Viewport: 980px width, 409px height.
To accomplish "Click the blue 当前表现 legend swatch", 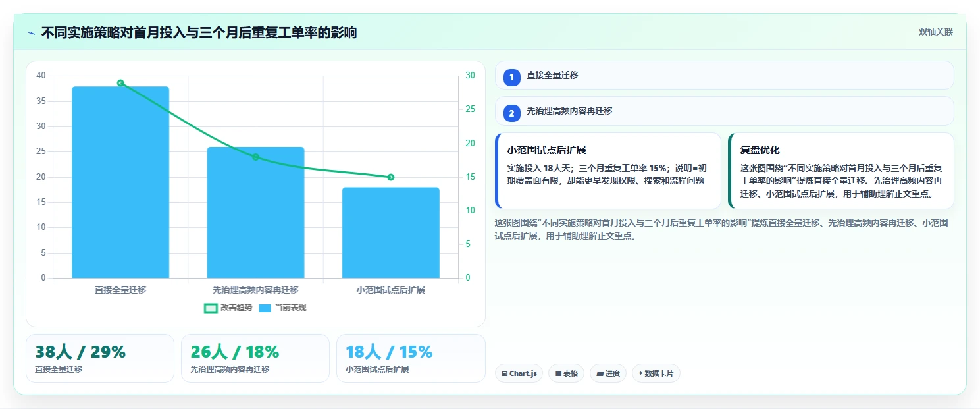I will [265, 308].
